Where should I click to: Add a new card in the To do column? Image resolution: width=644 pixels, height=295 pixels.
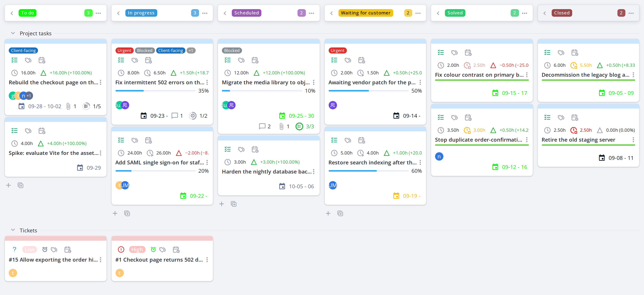(x=9, y=185)
